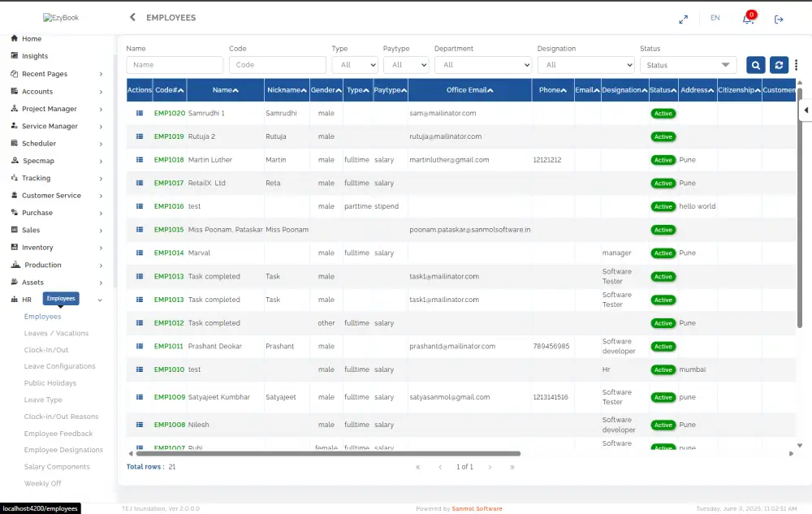Click the logout icon in header
Image resolution: width=812 pixels, height=514 pixels.
click(779, 19)
